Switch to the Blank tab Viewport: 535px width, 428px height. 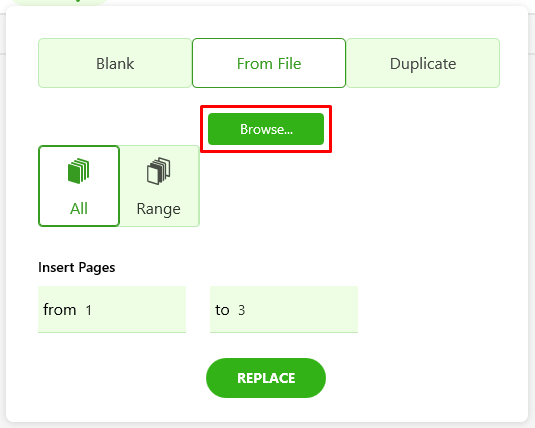pos(115,63)
